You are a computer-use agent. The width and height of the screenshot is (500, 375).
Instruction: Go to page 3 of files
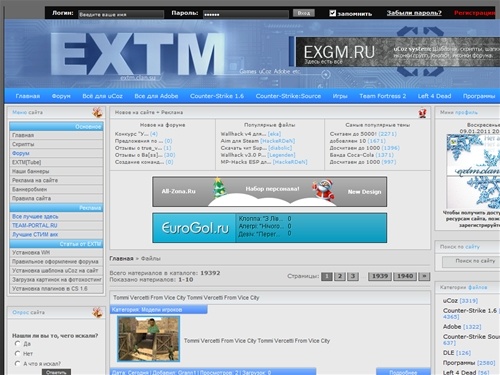353,276
